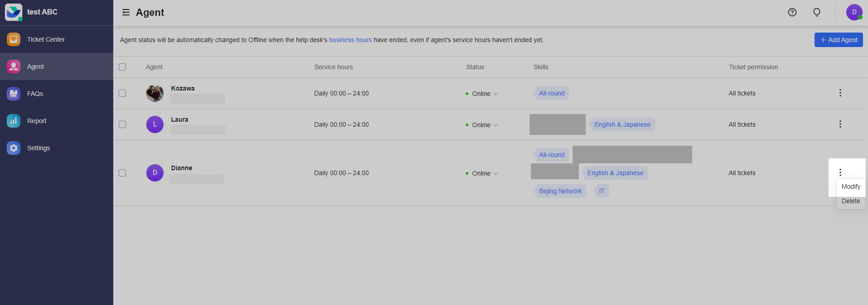The width and height of the screenshot is (868, 305).
Task: Click the Dianne agent name
Action: coord(181,168)
